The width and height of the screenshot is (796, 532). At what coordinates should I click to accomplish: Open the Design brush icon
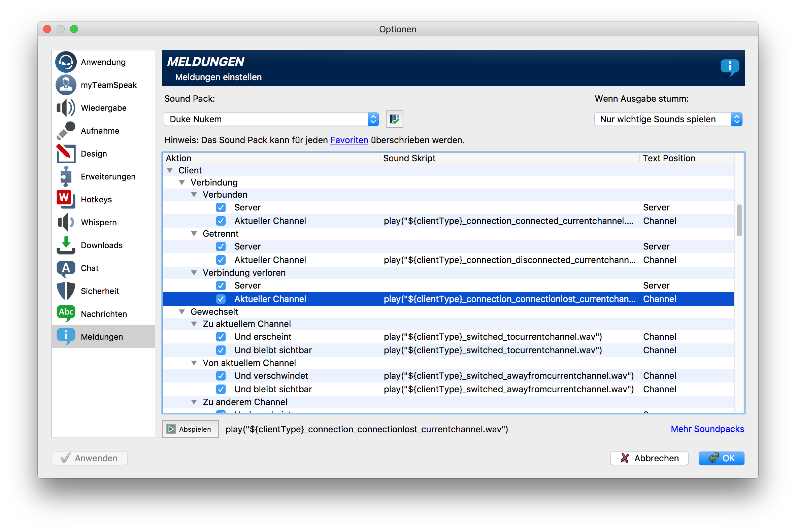pos(66,154)
